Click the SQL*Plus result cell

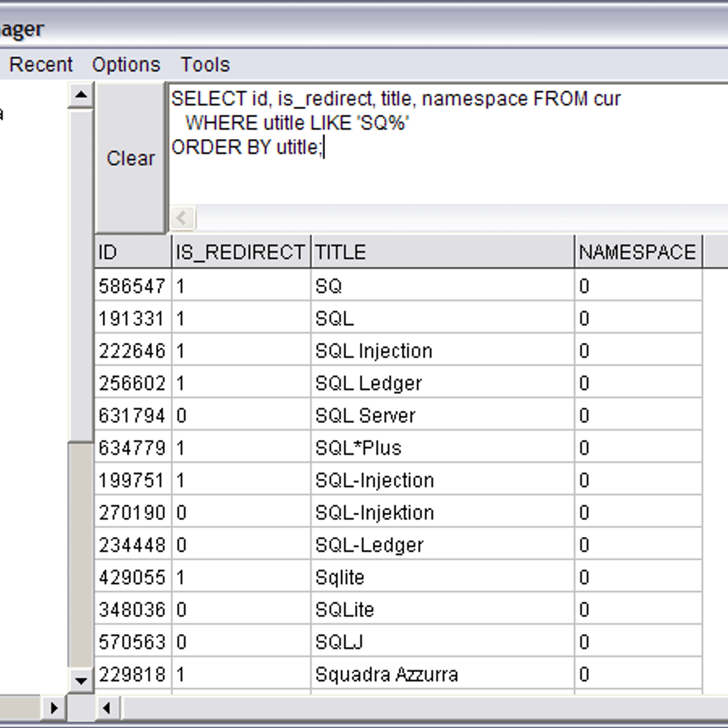pos(358,448)
